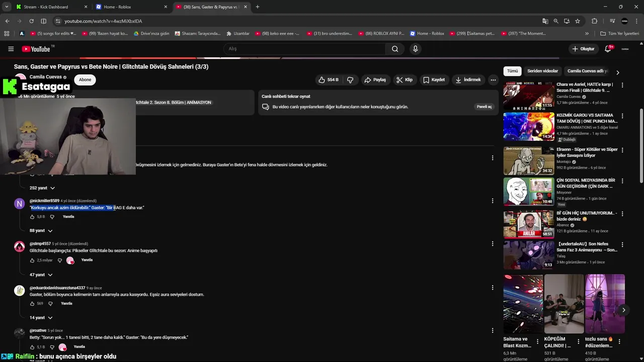The height and width of the screenshot is (362, 644).
Task: Show more bookmarks with the overflow chevron
Action: pyautogui.click(x=587, y=34)
